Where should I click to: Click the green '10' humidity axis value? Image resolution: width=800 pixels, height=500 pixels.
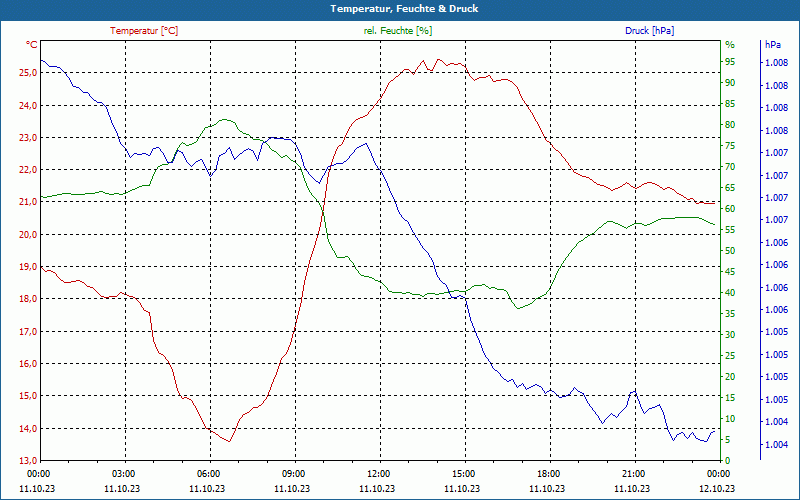point(730,419)
